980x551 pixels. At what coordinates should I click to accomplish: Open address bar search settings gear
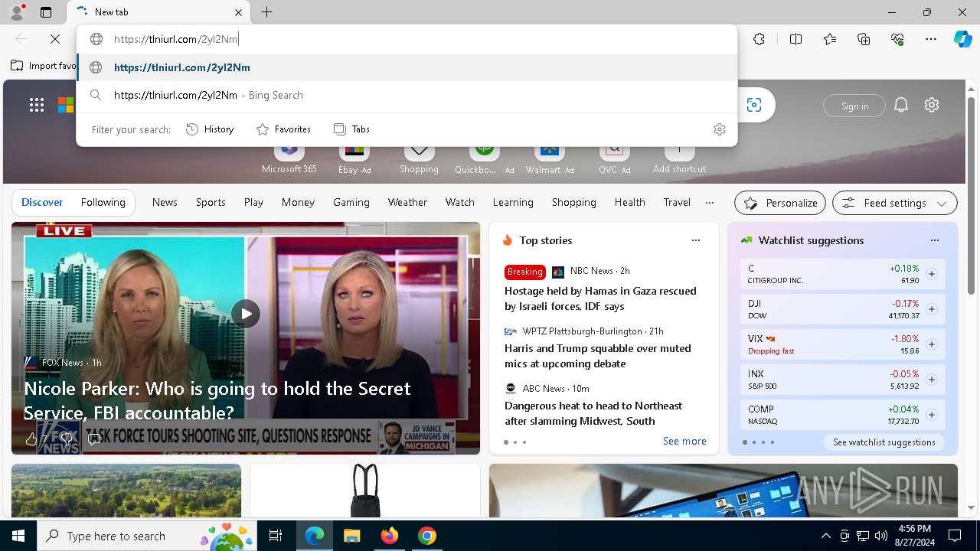(x=719, y=129)
